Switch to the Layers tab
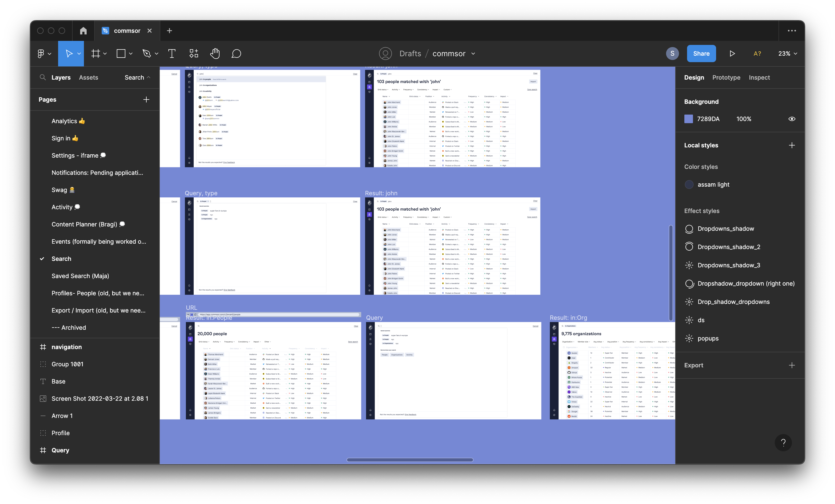This screenshot has width=835, height=504. [x=61, y=77]
